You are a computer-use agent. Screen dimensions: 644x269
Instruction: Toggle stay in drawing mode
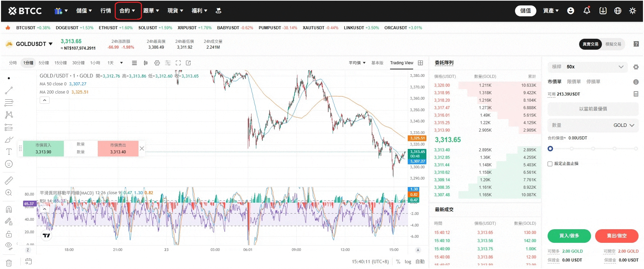pyautogui.click(x=9, y=222)
